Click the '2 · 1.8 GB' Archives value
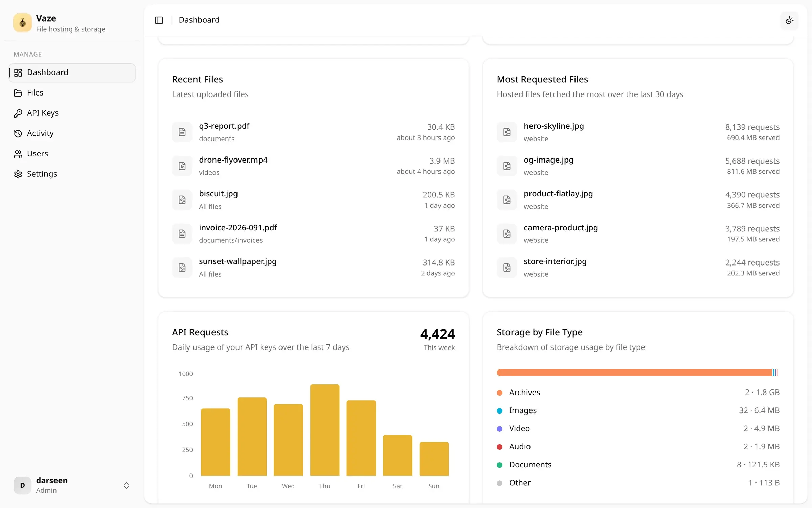Screen dimensions: 812x508 pos(762,393)
